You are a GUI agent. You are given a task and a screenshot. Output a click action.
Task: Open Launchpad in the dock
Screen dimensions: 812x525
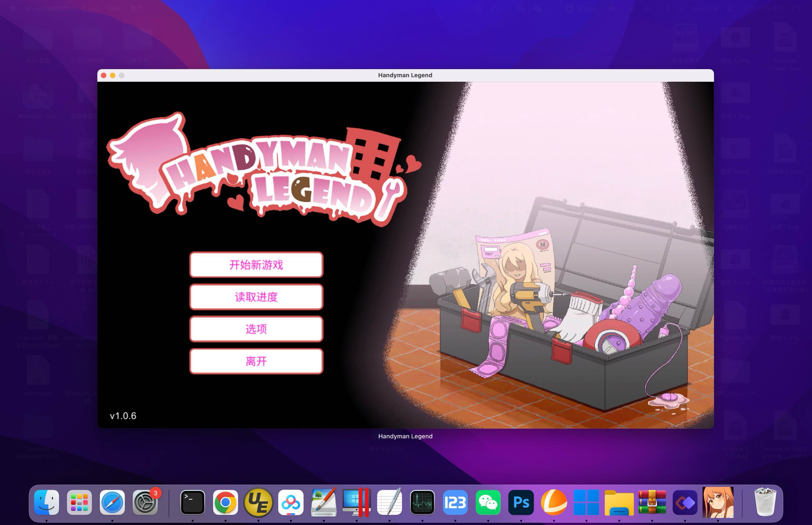pyautogui.click(x=80, y=502)
